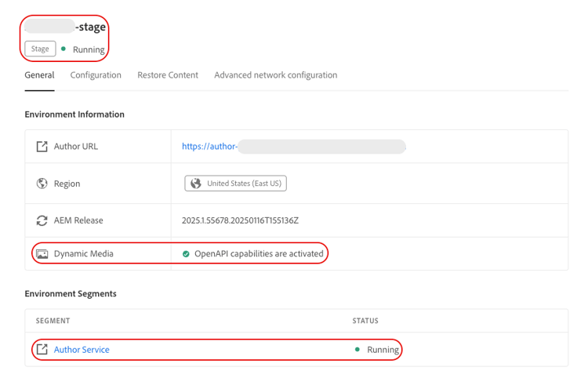
Task: Open the Restore Content tab
Action: (x=168, y=75)
